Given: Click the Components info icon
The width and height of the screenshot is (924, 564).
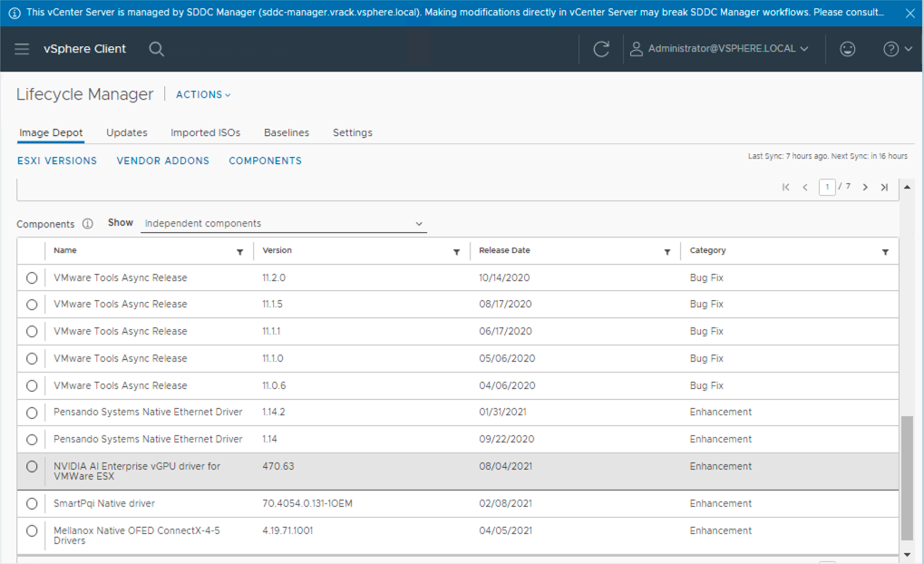Looking at the screenshot, I should point(88,224).
